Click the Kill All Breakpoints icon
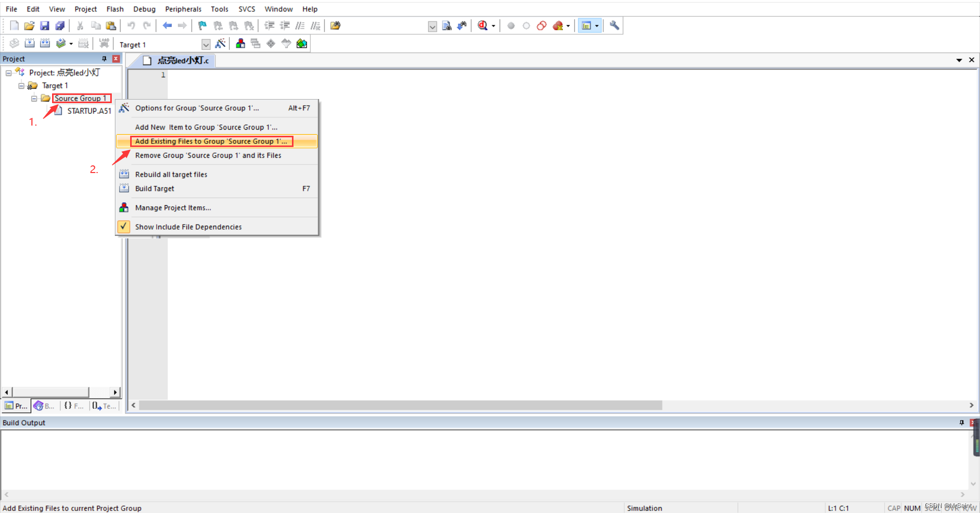 pyautogui.click(x=557, y=26)
